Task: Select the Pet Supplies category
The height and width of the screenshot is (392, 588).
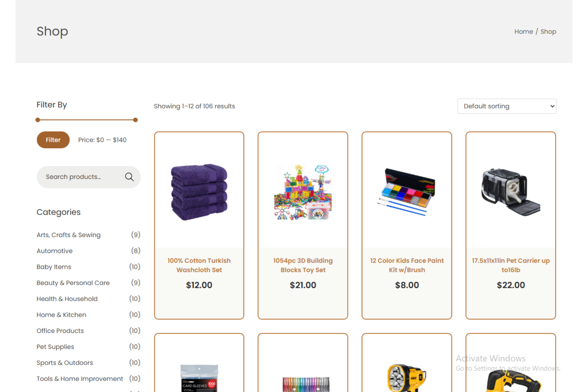Action: pyautogui.click(x=55, y=347)
